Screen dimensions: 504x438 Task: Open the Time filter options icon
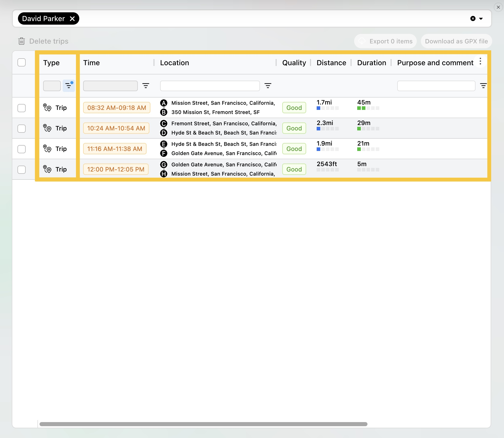click(x=146, y=85)
